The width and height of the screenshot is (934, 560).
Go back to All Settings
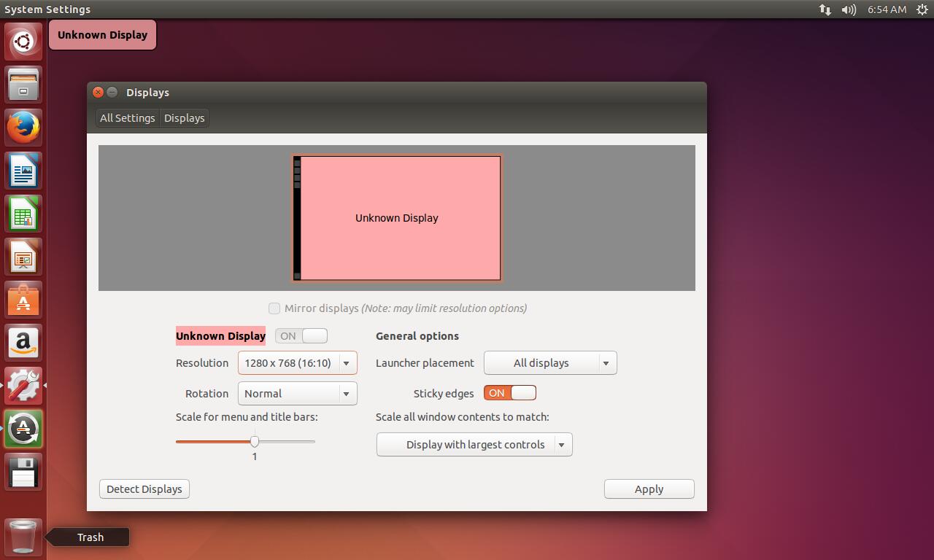tap(128, 118)
